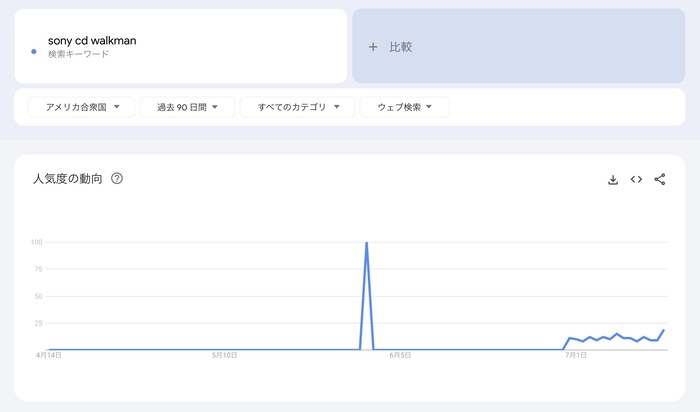This screenshot has width=700, height=412.
Task: Click the peak of the spike in chart
Action: [367, 243]
